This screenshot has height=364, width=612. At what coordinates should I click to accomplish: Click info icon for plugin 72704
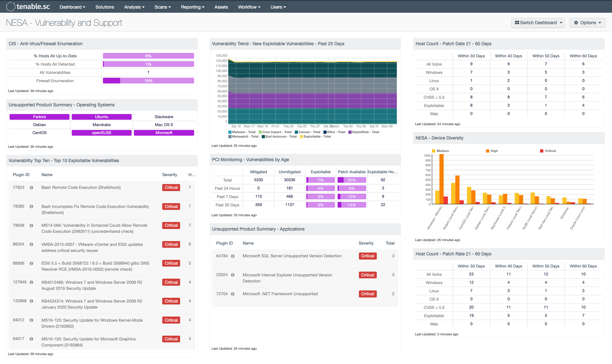click(x=233, y=294)
